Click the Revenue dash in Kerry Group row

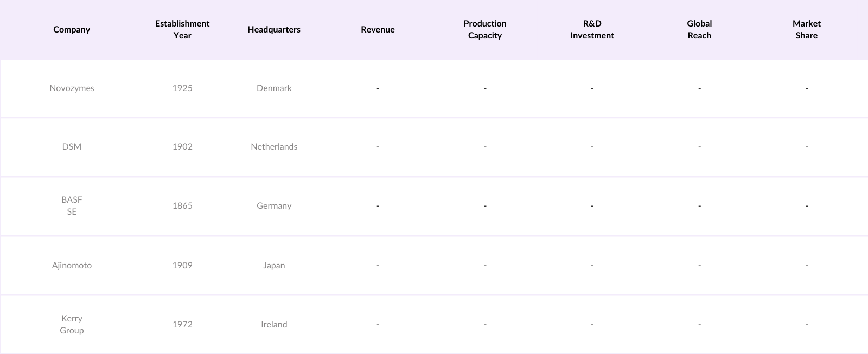tap(378, 324)
